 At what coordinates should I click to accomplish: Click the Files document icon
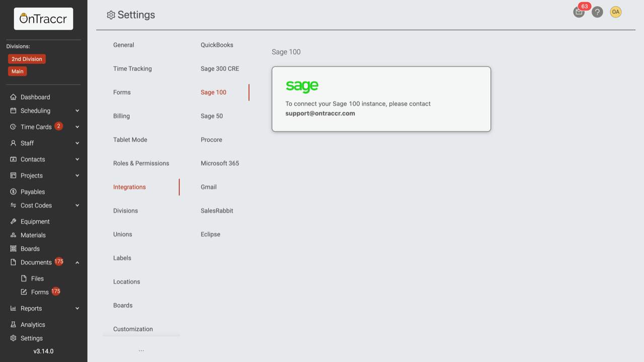tap(24, 278)
